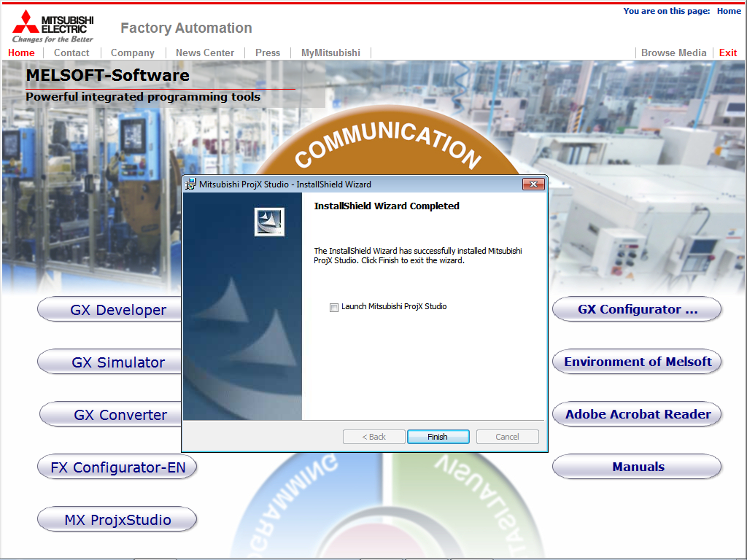Screen dimensions: 747x560
Task: Enable Launch Mitsubishi ProjX Studio
Action: pyautogui.click(x=334, y=307)
